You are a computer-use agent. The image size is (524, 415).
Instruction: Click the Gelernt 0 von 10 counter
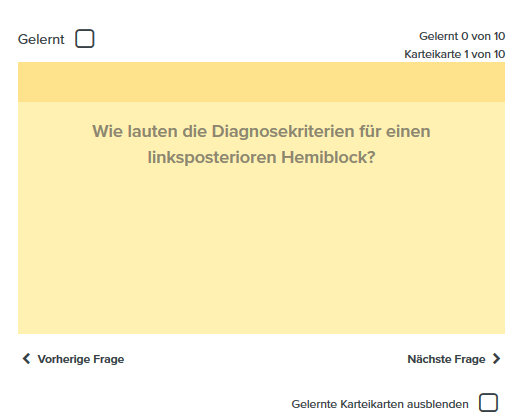click(x=462, y=36)
